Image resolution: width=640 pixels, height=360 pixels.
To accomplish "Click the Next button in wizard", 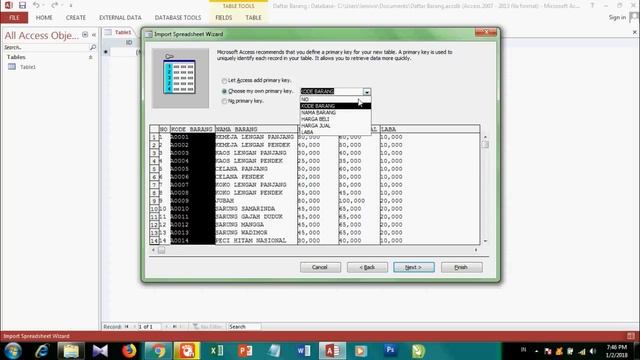I will coord(414,267).
